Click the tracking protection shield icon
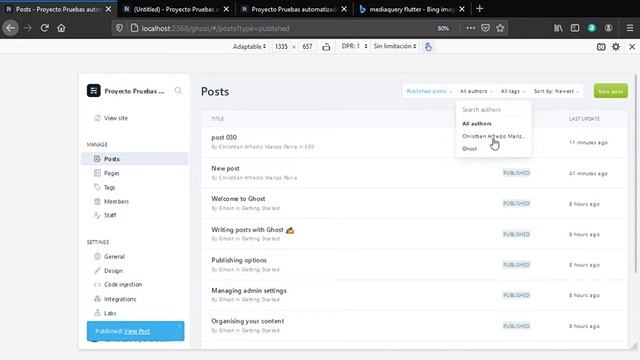The image size is (640, 360). click(119, 28)
